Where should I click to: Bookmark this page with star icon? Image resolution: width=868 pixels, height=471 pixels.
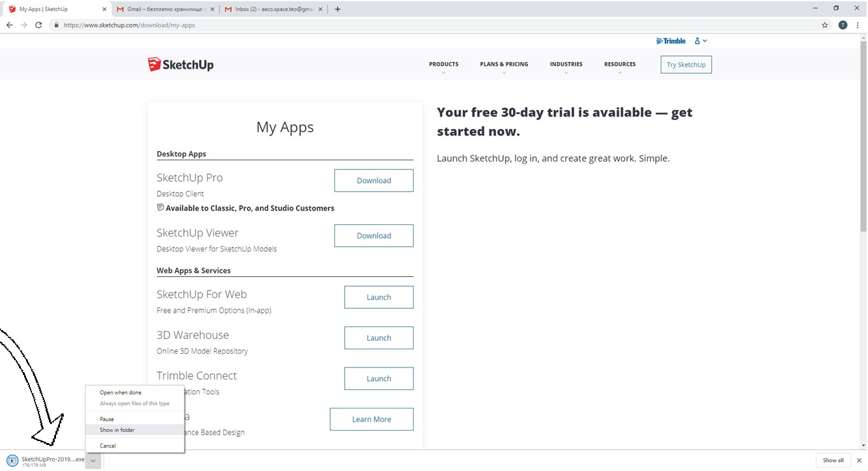pos(825,25)
